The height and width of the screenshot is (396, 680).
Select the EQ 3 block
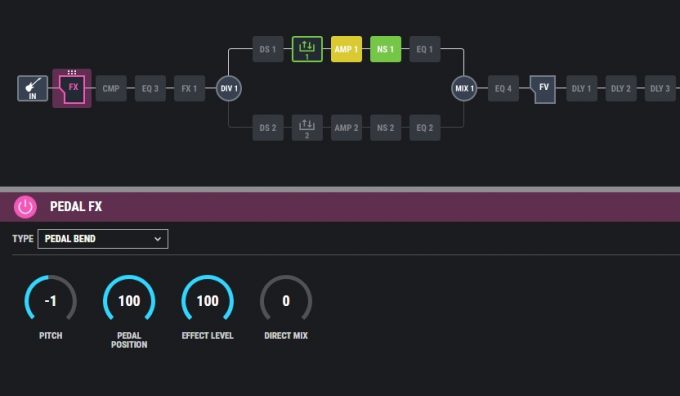(150, 88)
